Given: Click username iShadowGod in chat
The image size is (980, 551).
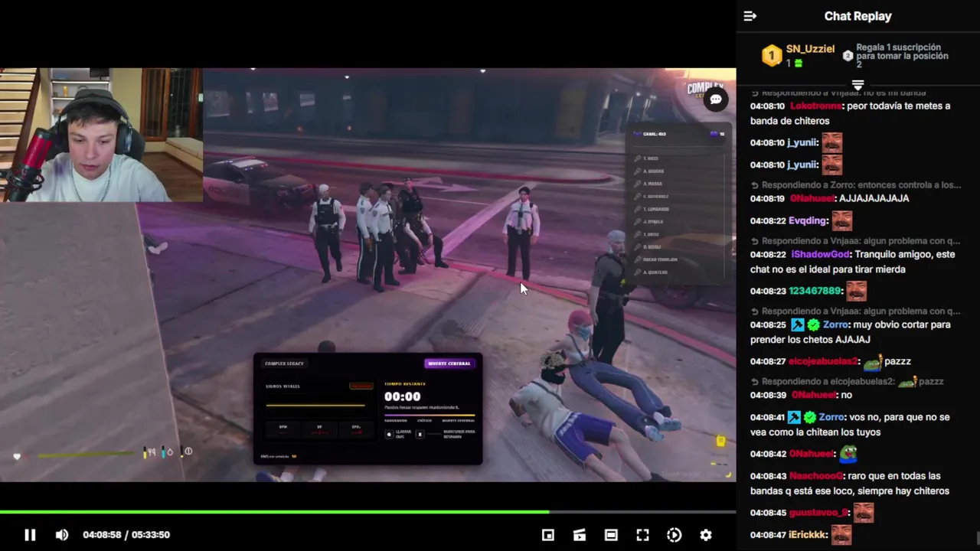Looking at the screenshot, I should (821, 255).
